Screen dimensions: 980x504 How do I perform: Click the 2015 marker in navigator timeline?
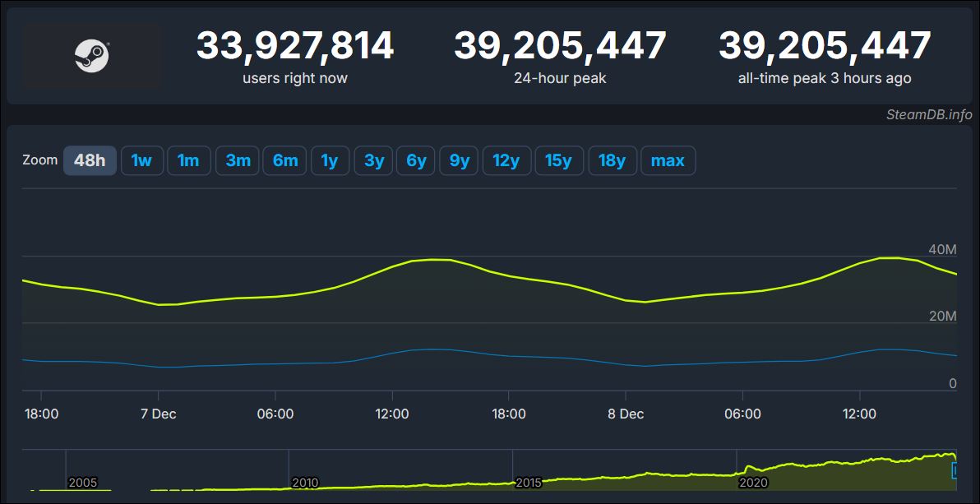tap(529, 483)
